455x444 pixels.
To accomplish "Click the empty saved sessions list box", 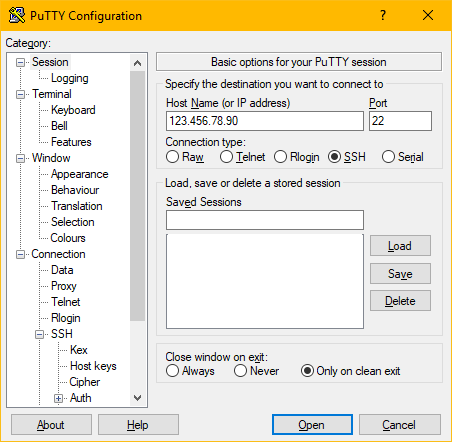I will tap(265, 281).
